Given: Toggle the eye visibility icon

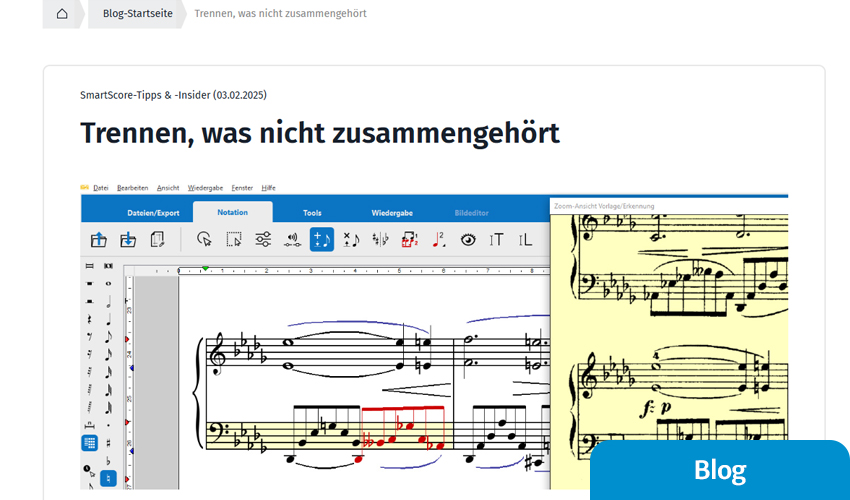Looking at the screenshot, I should pyautogui.click(x=467, y=239).
